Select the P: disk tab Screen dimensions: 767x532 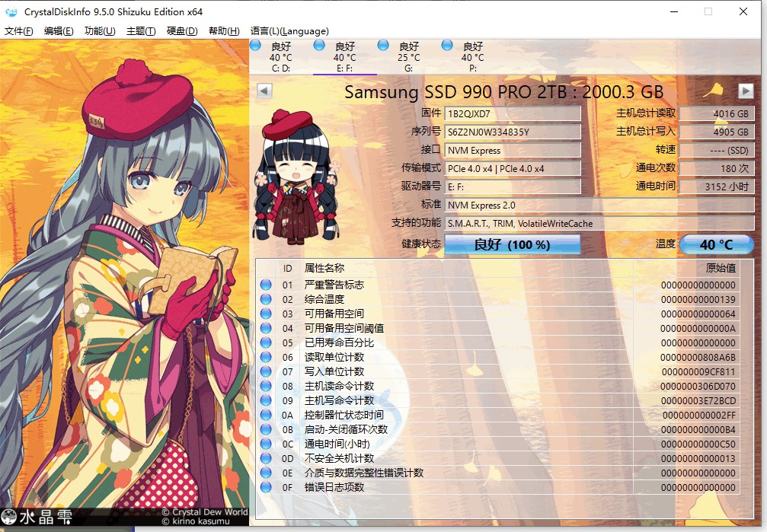[472, 57]
